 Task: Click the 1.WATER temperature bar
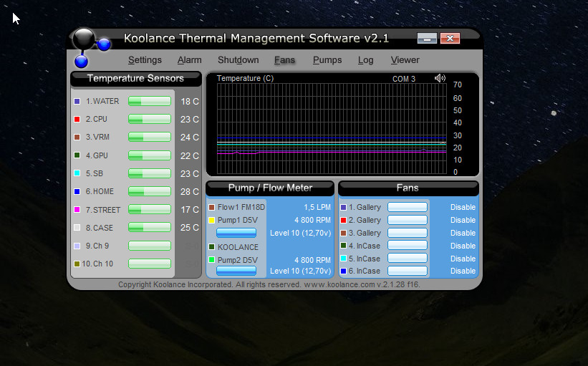(x=150, y=101)
